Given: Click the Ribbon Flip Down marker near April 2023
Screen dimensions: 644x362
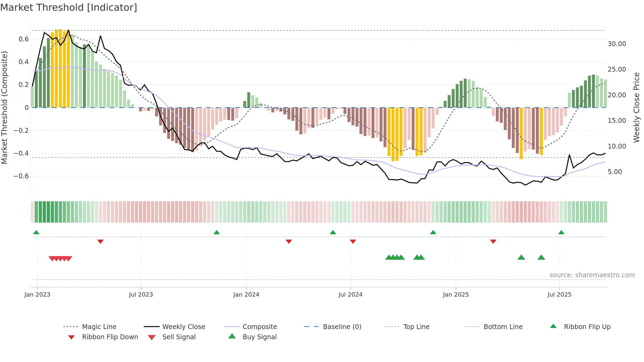Looking at the screenshot, I should coord(100,242).
